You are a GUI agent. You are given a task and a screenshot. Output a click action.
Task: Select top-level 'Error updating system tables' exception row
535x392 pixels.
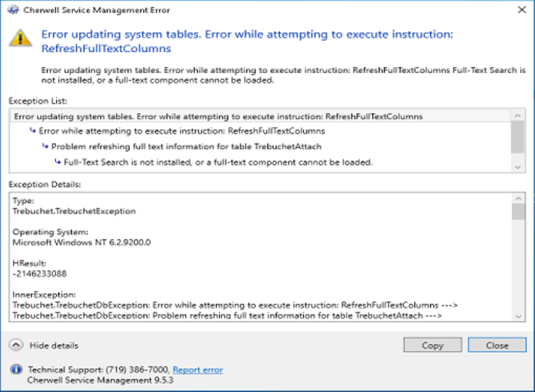[218, 116]
